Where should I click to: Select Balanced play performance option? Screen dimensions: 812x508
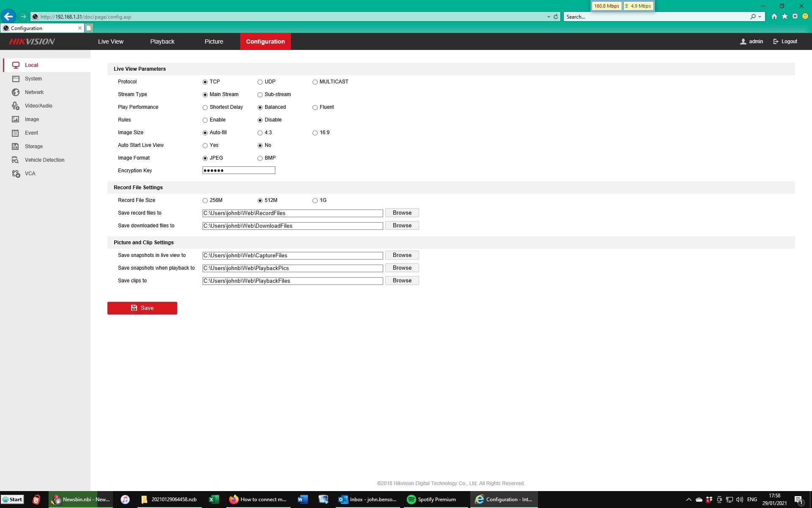tap(260, 107)
